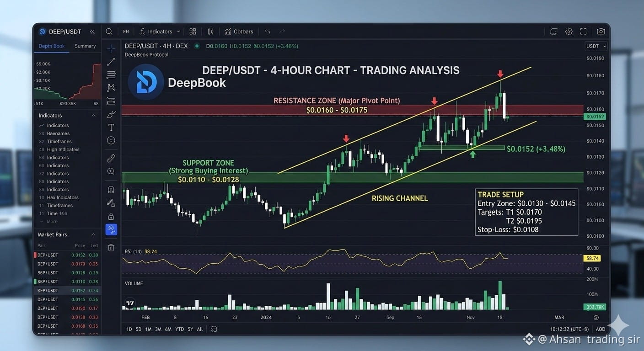Click the trash icon to remove drawings
This screenshot has width=644, height=351.
tap(111, 248)
